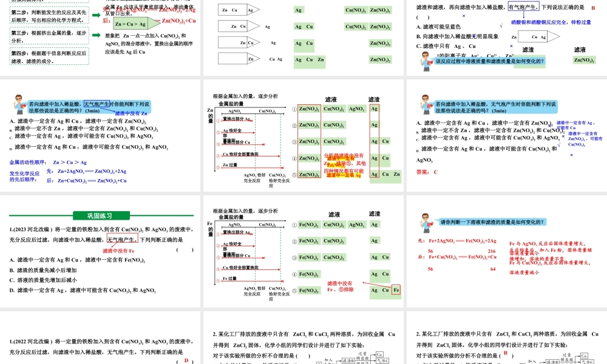Click the × mark next to option C 滤渣中只有 Ag Cu
The image size is (607, 364).
[x=510, y=46]
